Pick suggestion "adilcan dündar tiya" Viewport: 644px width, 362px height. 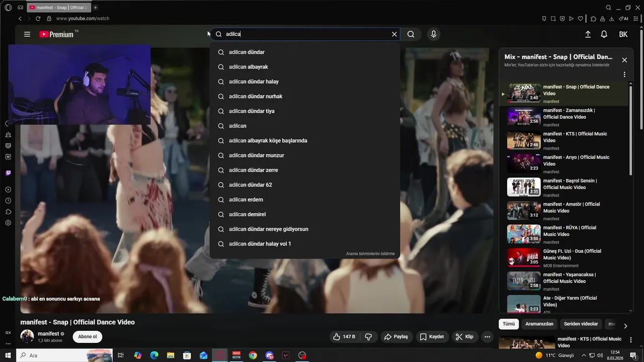[305, 111]
